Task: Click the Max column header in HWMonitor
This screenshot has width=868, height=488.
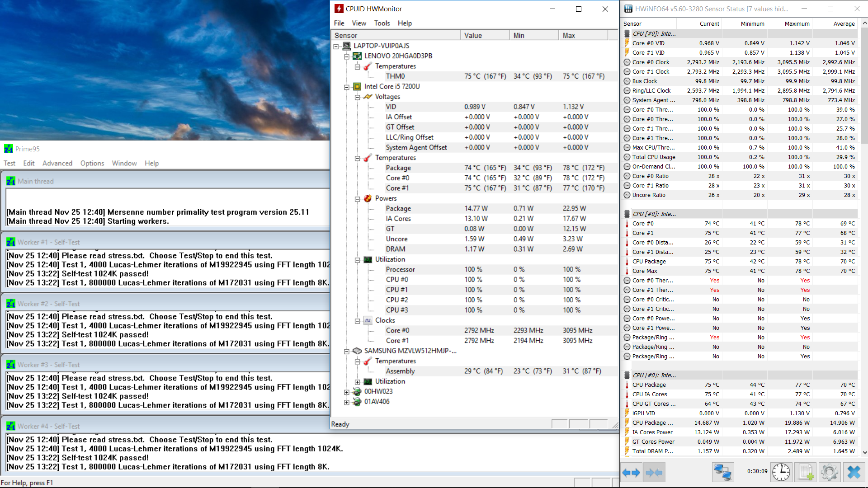Action: pyautogui.click(x=584, y=35)
